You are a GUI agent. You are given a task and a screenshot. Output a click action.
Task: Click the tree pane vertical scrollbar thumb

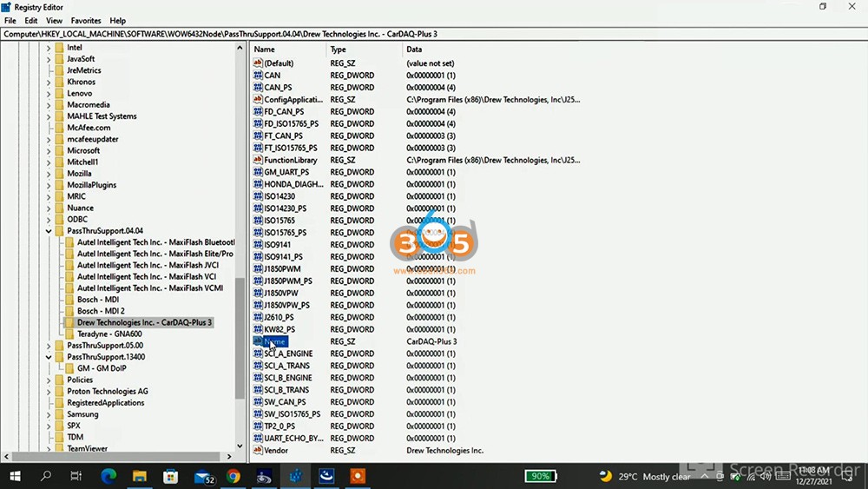tap(240, 338)
